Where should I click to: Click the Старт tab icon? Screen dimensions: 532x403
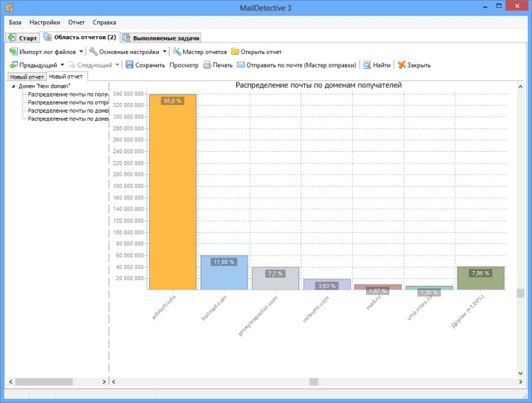pos(12,38)
